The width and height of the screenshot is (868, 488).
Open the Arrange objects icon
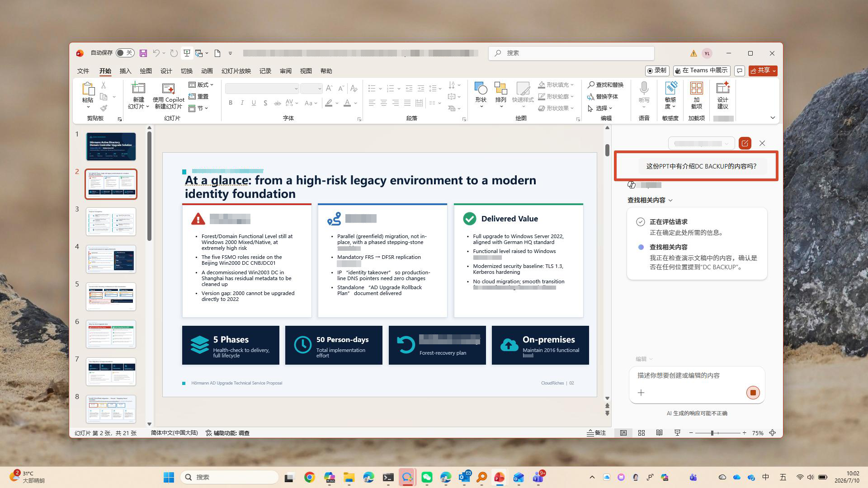coord(500,89)
